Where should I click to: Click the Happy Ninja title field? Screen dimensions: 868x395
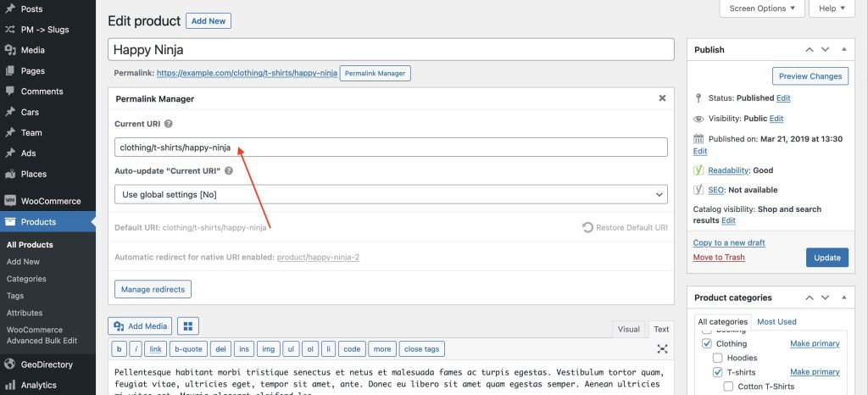pos(391,50)
